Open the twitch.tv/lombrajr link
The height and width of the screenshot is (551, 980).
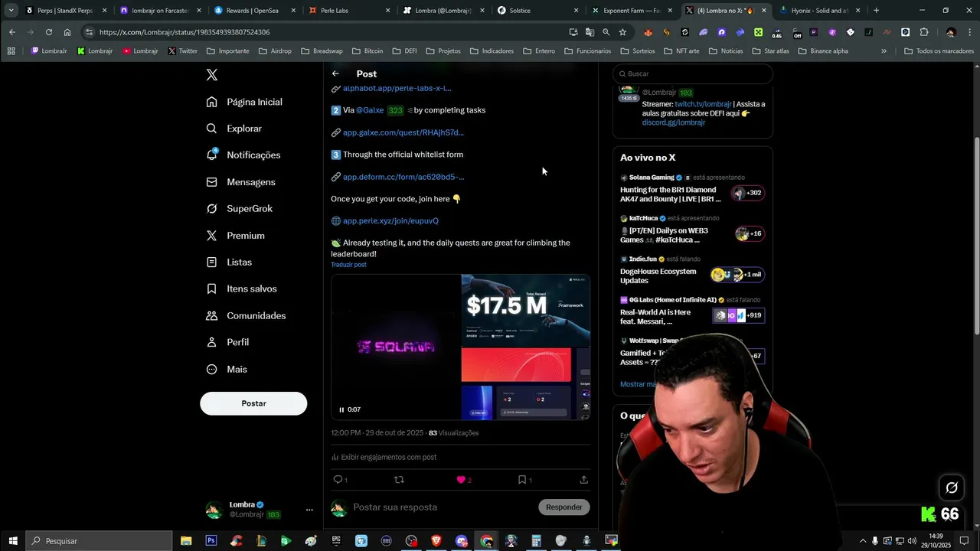pyautogui.click(x=703, y=104)
